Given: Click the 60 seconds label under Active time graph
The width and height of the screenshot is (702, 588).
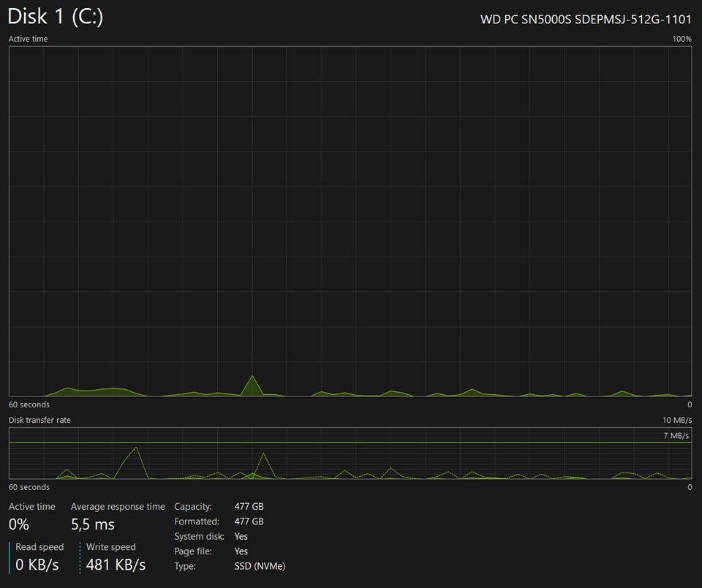Looking at the screenshot, I should 29,405.
